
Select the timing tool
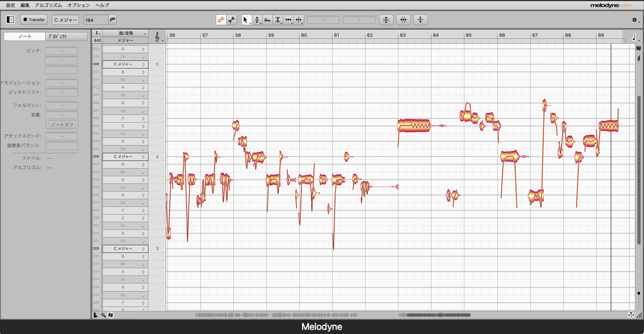point(288,20)
